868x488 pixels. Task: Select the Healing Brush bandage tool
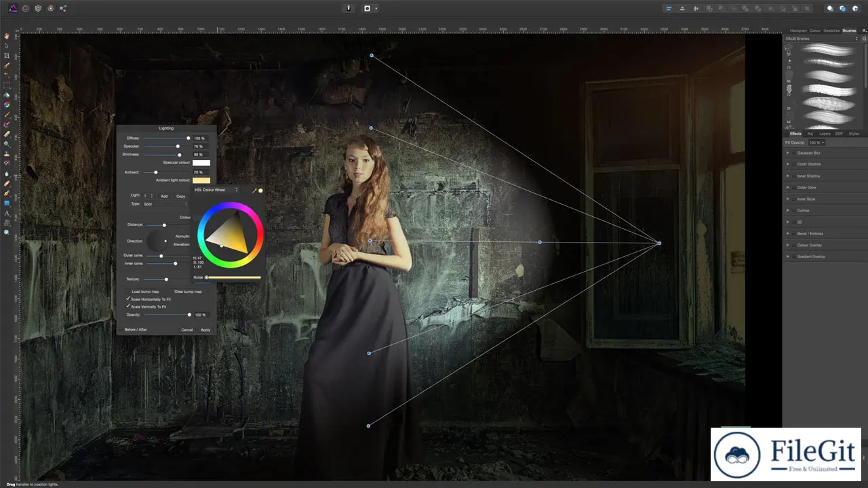pos(7,183)
